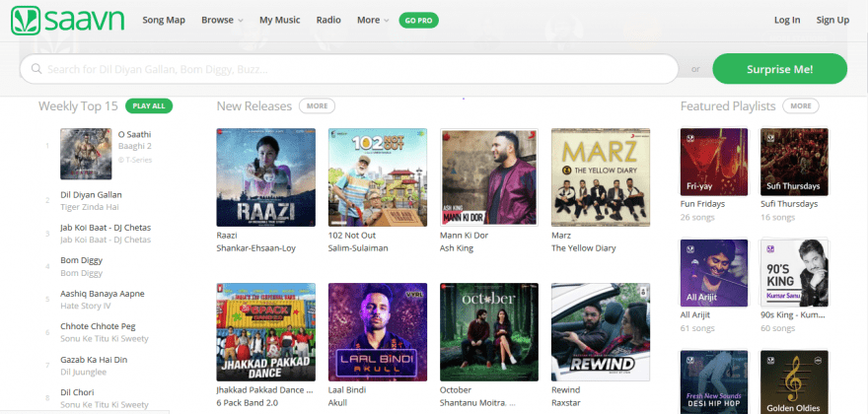Select O Saathi song title
The height and width of the screenshot is (414, 868).
134,134
